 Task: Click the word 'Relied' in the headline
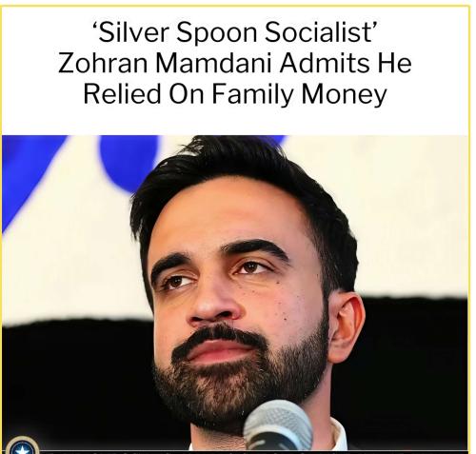[x=122, y=93]
